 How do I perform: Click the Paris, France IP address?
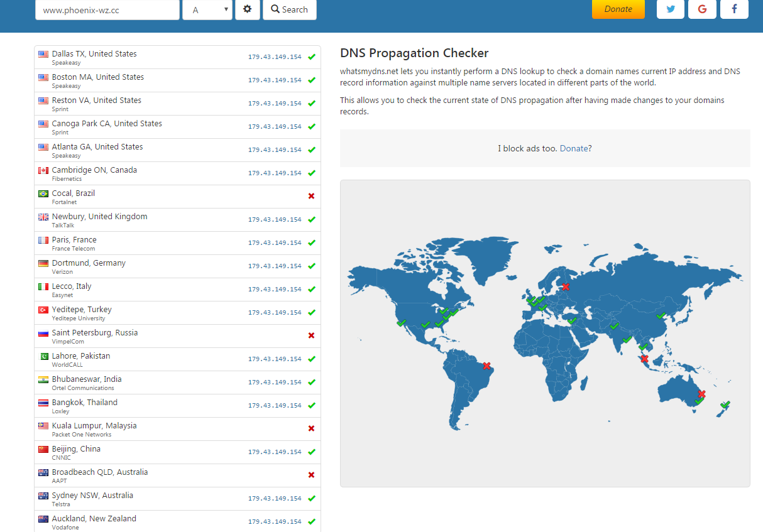tap(275, 243)
